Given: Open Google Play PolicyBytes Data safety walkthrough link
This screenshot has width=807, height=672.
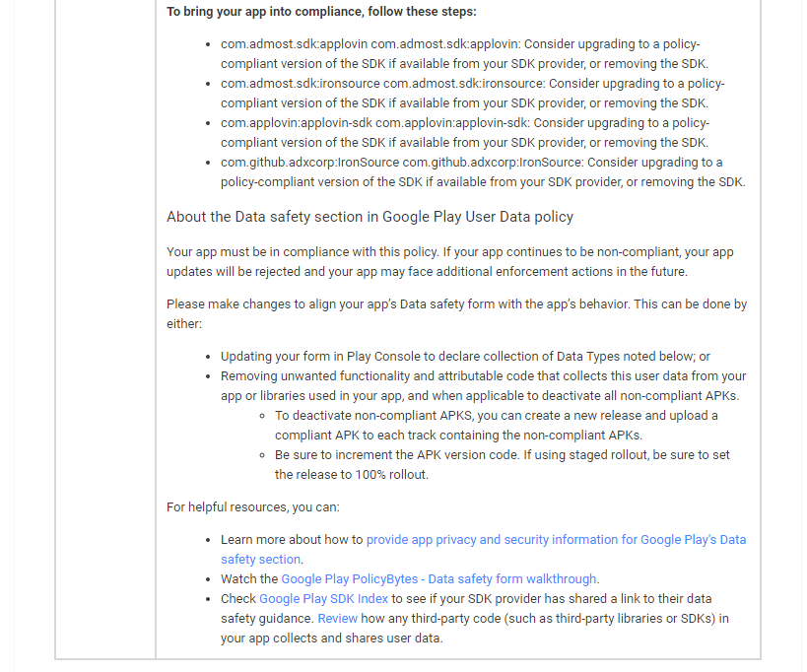Looking at the screenshot, I should pyautogui.click(x=438, y=579).
